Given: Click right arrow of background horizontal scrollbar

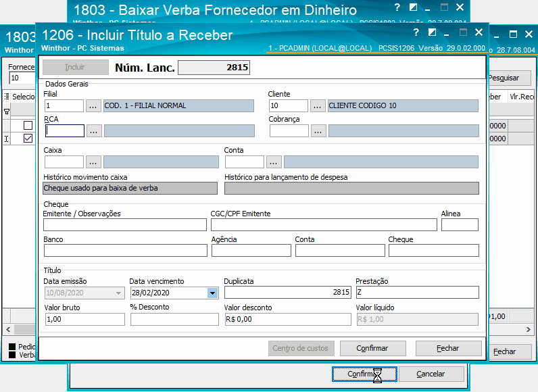Looking at the screenshot, I should click(529, 330).
